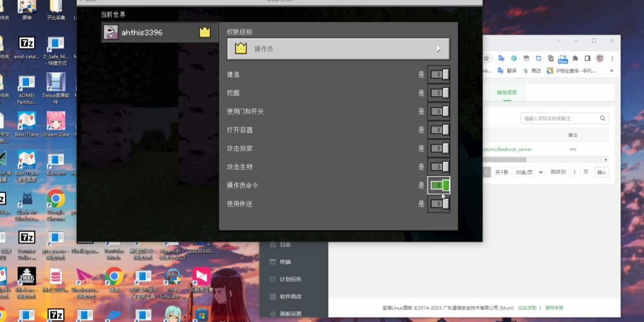The width and height of the screenshot is (644, 322).
Task: Toggle the 使用传送 permission switch
Action: coord(438,204)
